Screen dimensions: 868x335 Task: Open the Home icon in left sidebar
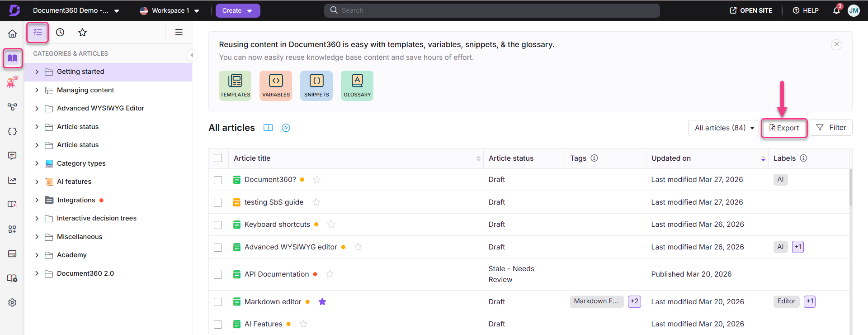pyautogui.click(x=12, y=33)
